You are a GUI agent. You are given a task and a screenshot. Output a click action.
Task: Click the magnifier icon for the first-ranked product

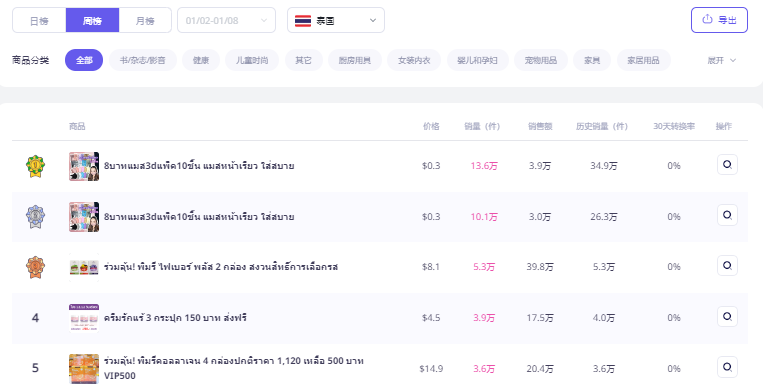click(727, 165)
